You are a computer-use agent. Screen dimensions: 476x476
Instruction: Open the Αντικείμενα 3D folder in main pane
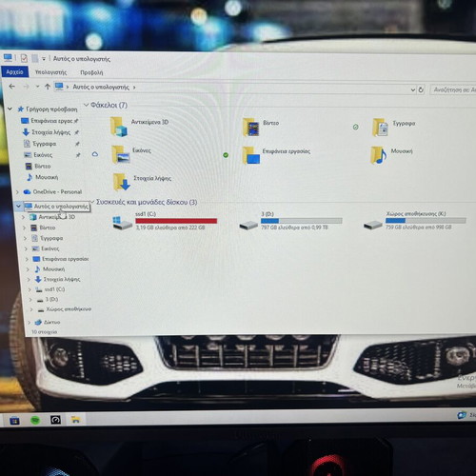(140, 127)
